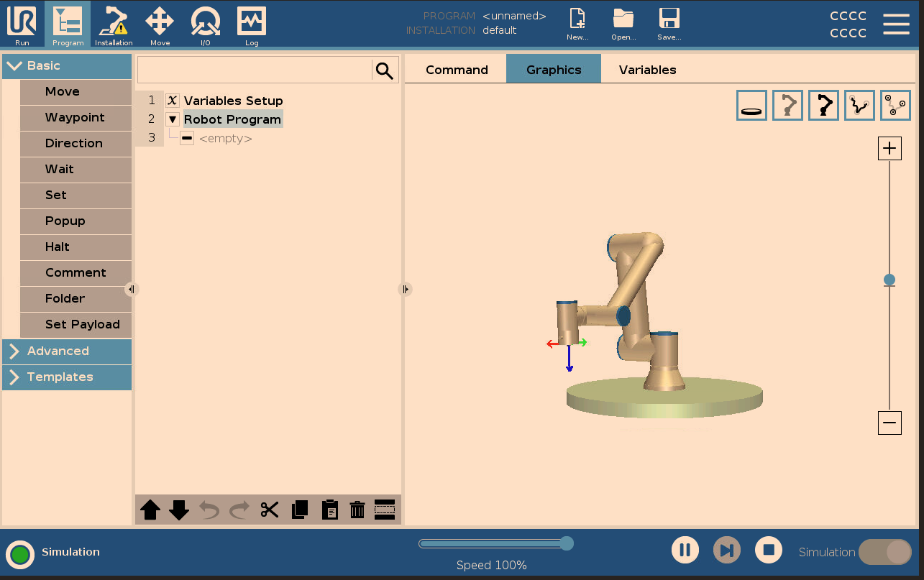Insert a Direction command
The width and height of the screenshot is (924, 580).
coord(76,143)
